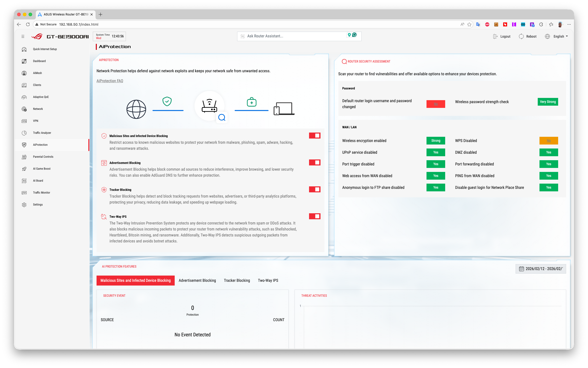Screen dimensions: 588x368
Task: Toggle the Advertisement Blocking switch
Action: [315, 162]
